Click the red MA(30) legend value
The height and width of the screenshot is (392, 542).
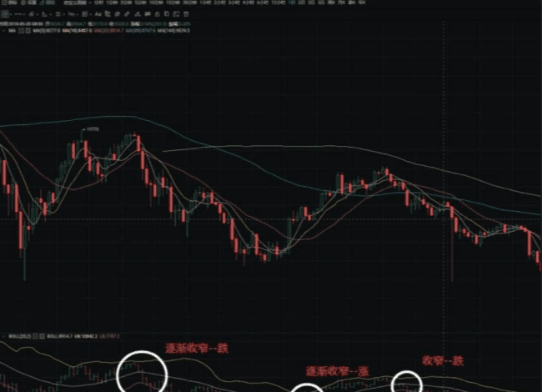click(108, 30)
